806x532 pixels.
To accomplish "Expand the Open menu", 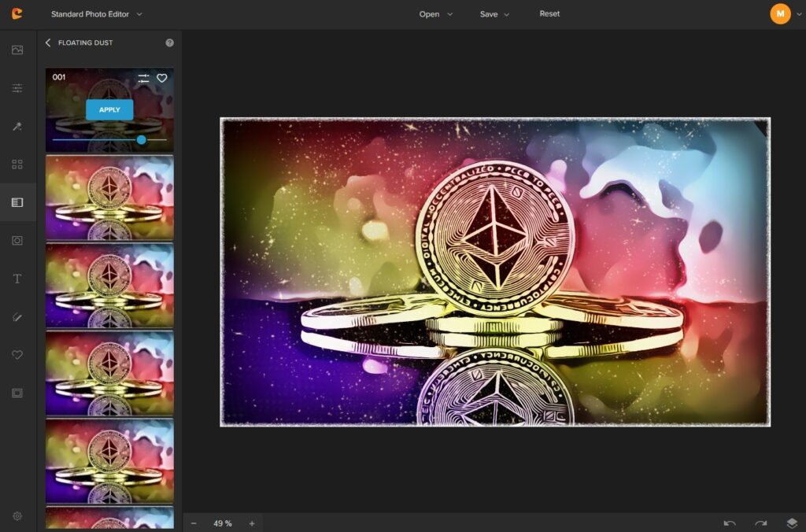I will (x=435, y=14).
